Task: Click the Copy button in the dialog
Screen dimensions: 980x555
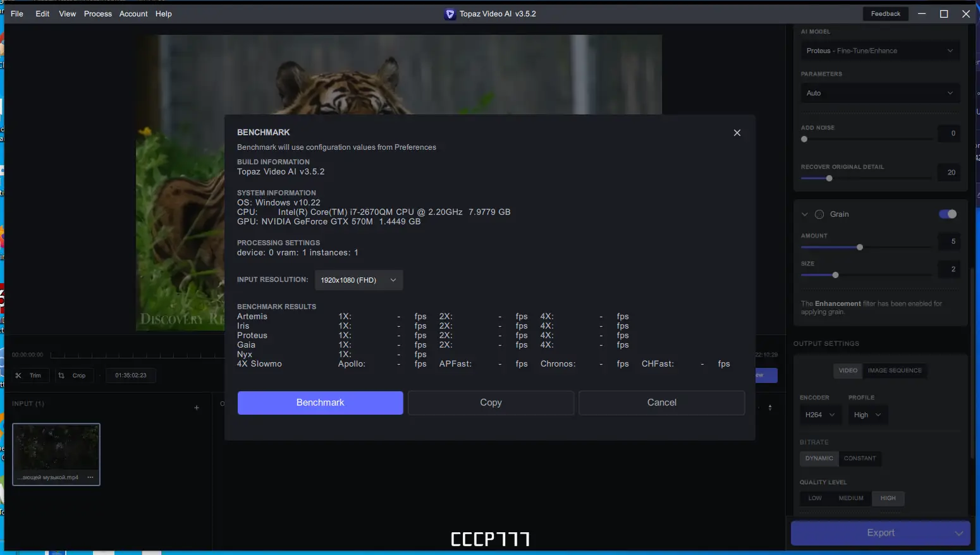Action: (x=491, y=403)
